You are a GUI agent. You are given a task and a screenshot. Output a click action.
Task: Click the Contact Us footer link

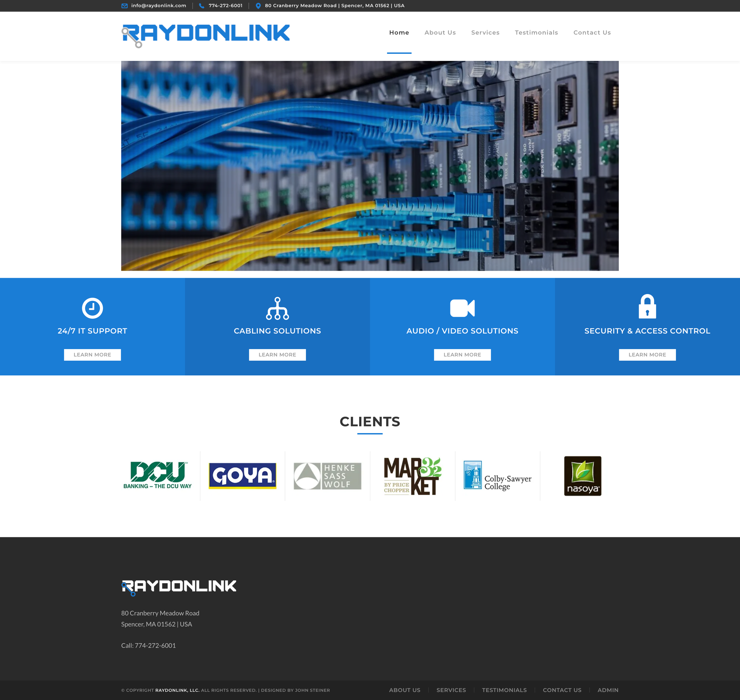tap(562, 690)
